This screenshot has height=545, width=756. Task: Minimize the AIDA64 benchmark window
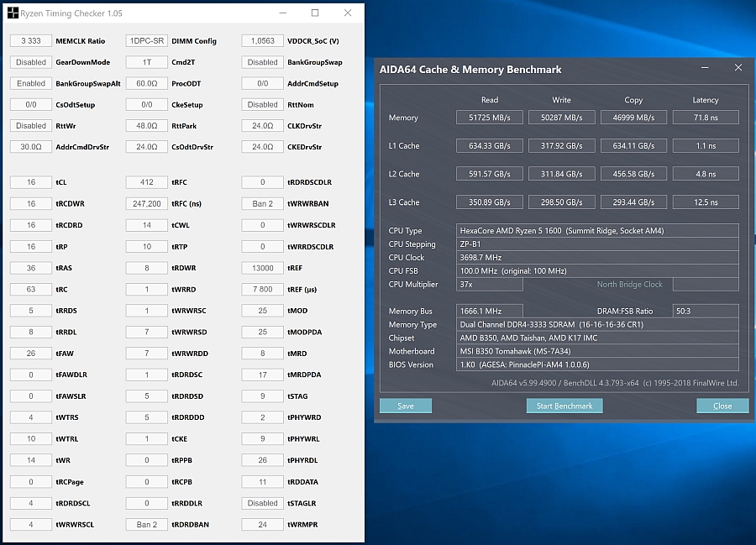pos(705,67)
